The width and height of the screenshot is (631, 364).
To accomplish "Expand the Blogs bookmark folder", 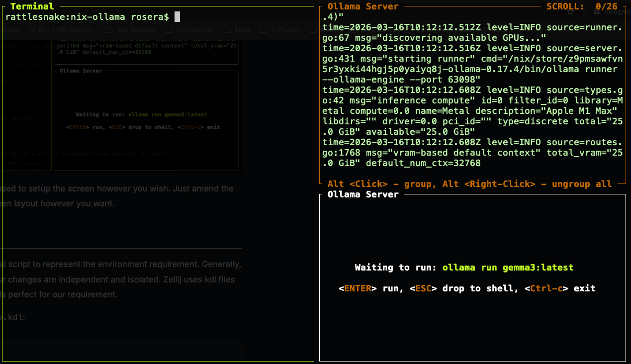I will [x=238, y=30].
